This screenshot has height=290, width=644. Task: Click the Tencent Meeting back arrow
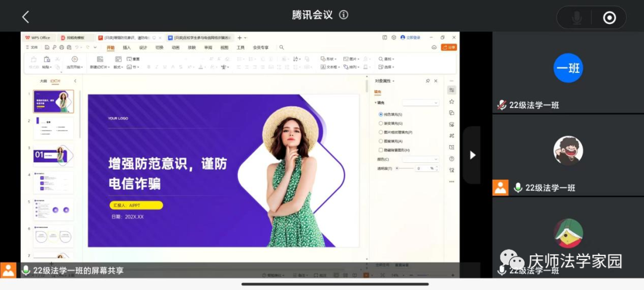[25, 17]
